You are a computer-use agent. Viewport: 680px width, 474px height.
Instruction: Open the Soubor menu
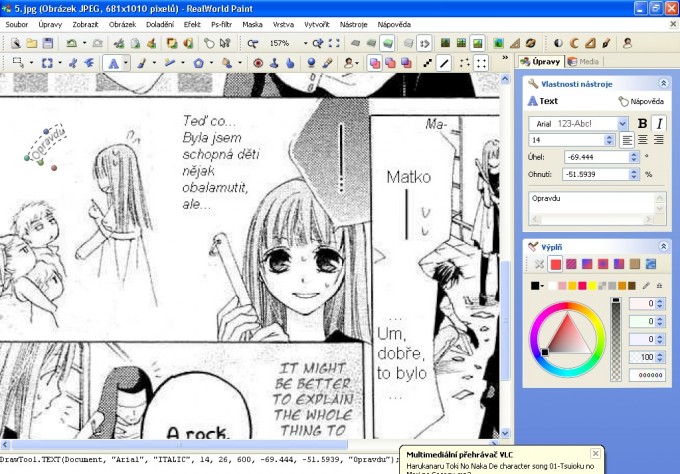16,24
